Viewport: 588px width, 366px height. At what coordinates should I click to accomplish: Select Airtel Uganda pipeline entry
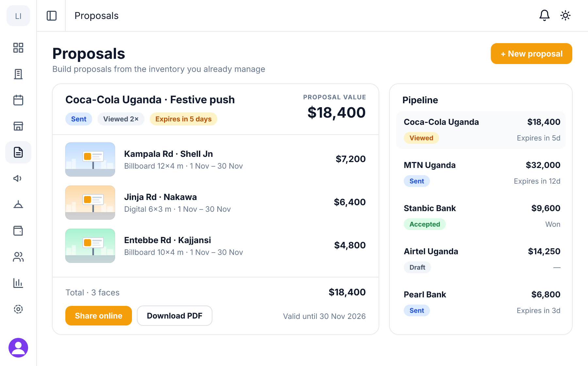point(481,259)
